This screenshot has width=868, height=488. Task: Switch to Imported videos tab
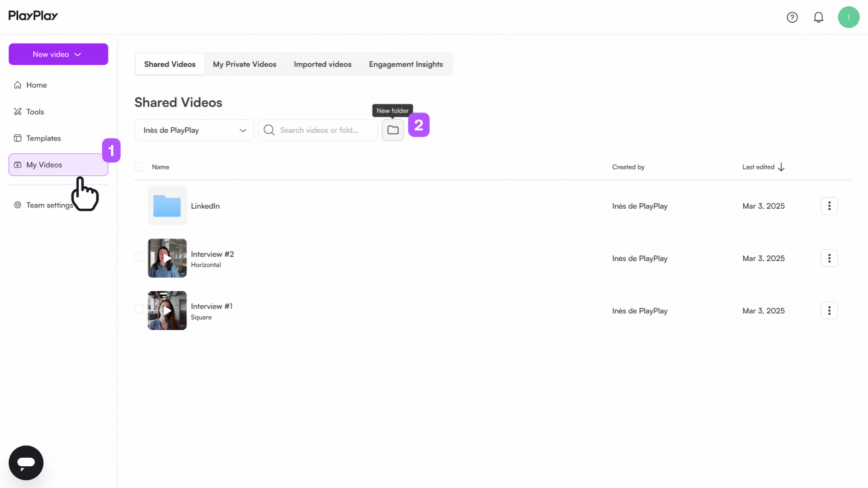(323, 64)
